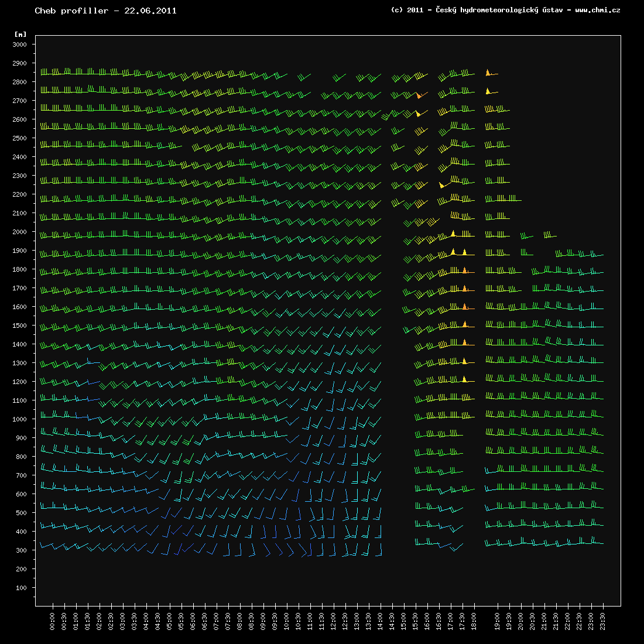Open the www.chmi.cz link in the header
644x644 pixels.
(x=597, y=10)
